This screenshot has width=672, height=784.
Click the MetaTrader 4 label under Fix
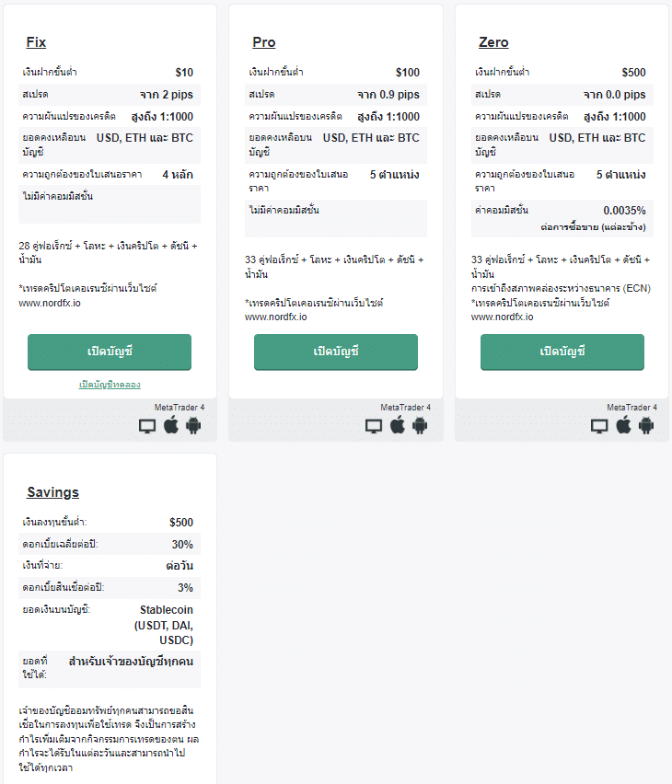[179, 408]
